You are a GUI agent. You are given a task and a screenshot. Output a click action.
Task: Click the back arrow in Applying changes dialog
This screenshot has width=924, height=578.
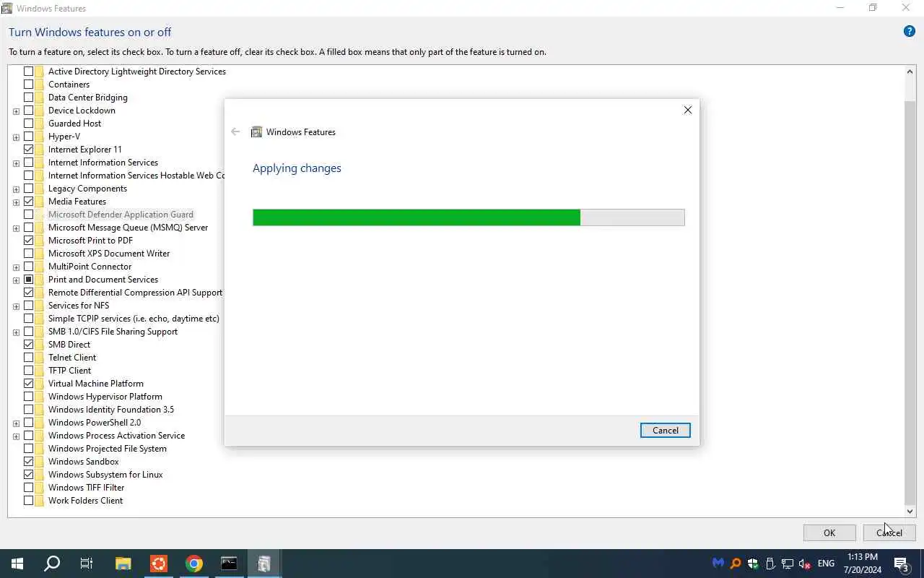click(x=235, y=131)
